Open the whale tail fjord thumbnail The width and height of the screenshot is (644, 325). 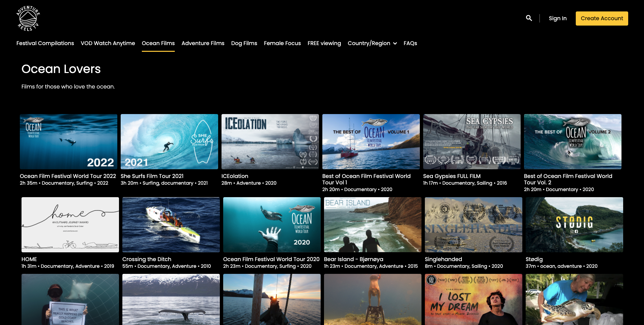coord(171,299)
